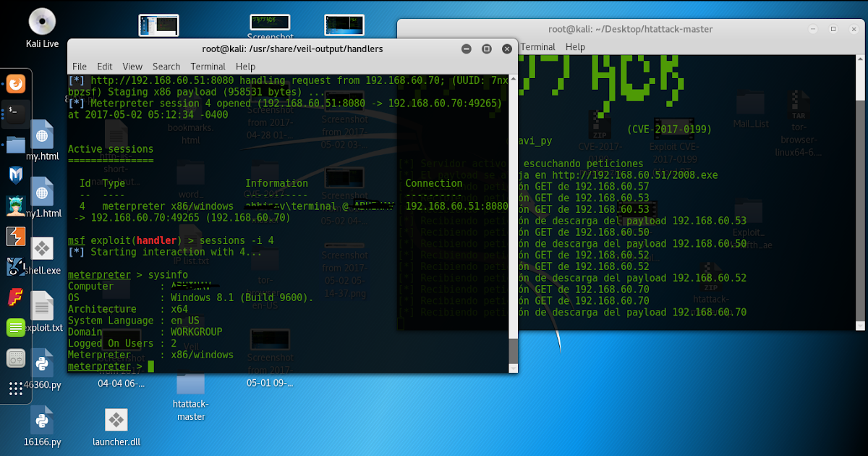Launch Armitage from the dock
This screenshot has width=868, height=456.
click(x=16, y=206)
